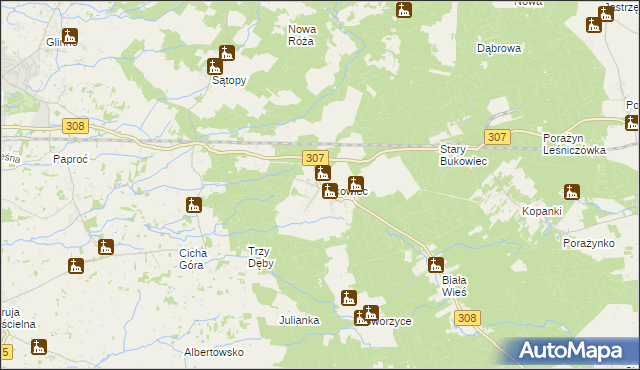640x370 pixels.
Task: Click the Cicha Góra label
Action: coord(193,259)
